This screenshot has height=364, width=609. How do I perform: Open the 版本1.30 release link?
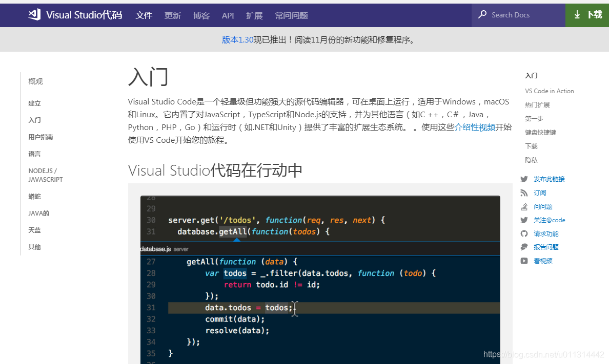[x=238, y=39]
